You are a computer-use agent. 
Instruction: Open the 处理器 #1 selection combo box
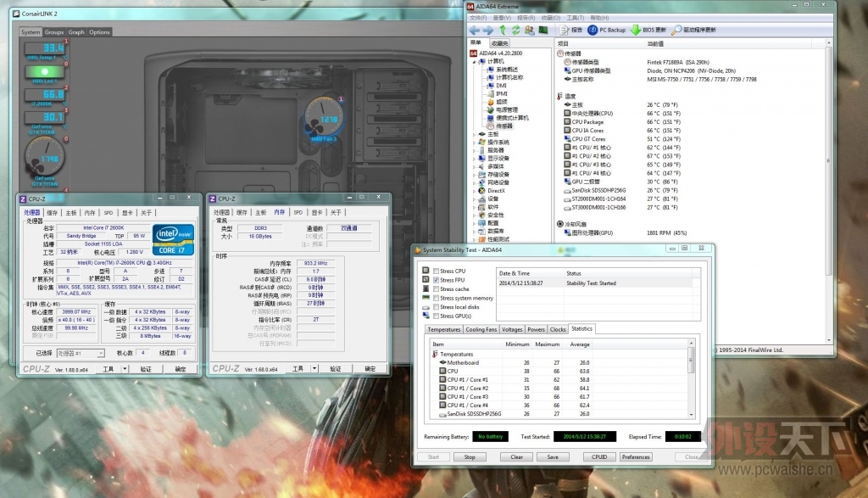pyautogui.click(x=81, y=353)
